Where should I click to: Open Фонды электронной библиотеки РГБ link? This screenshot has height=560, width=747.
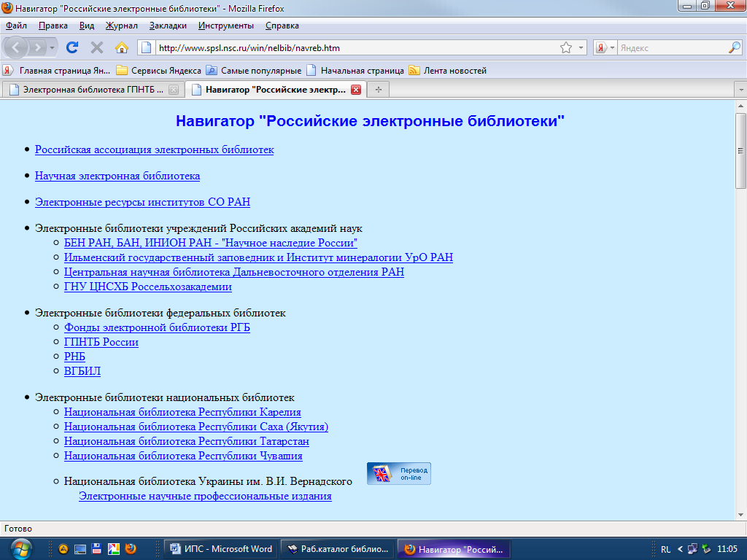157,327
